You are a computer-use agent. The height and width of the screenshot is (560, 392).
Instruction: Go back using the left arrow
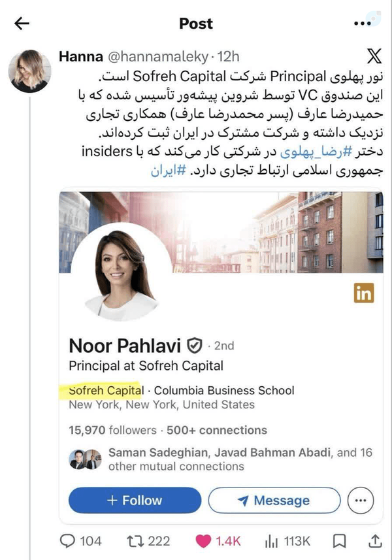22,24
